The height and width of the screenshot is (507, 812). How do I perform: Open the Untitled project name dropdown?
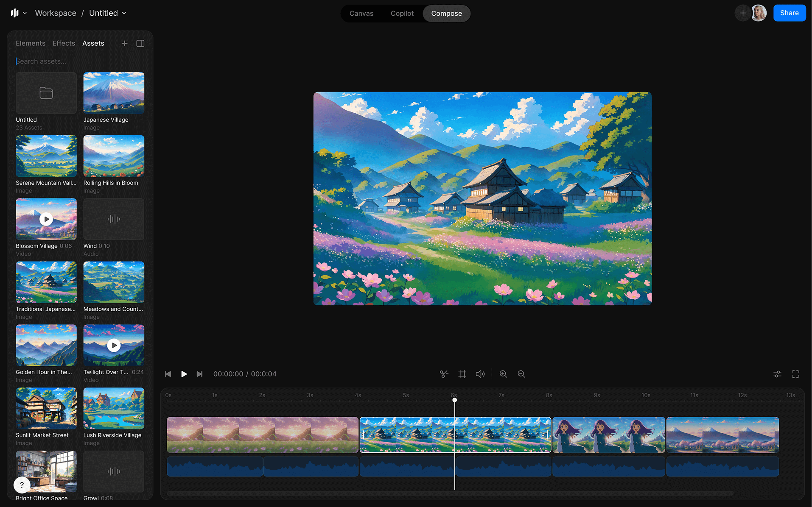pyautogui.click(x=108, y=13)
